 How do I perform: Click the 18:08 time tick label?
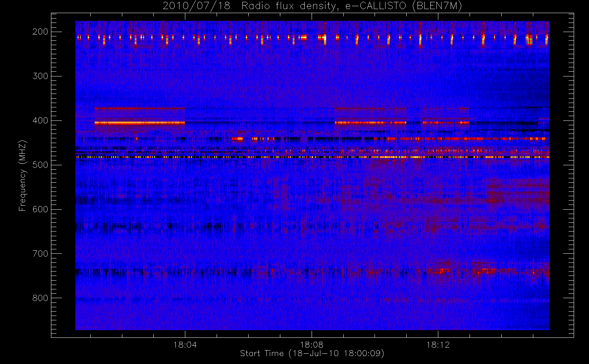(312, 345)
